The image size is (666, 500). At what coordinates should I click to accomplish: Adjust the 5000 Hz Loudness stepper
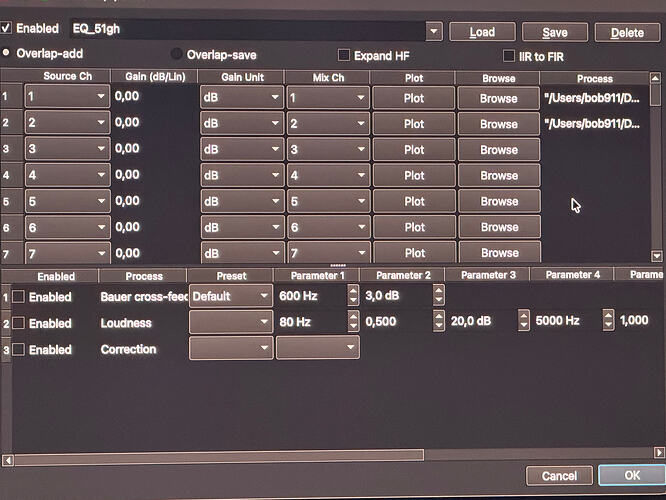[608, 320]
